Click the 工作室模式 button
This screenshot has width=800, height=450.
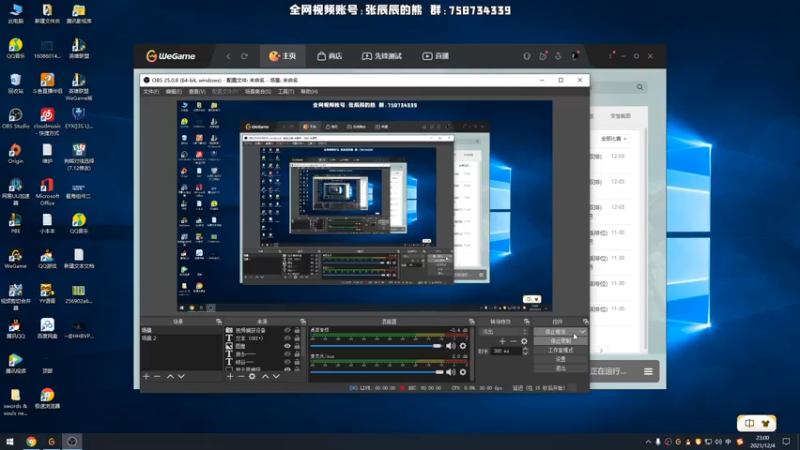click(561, 351)
